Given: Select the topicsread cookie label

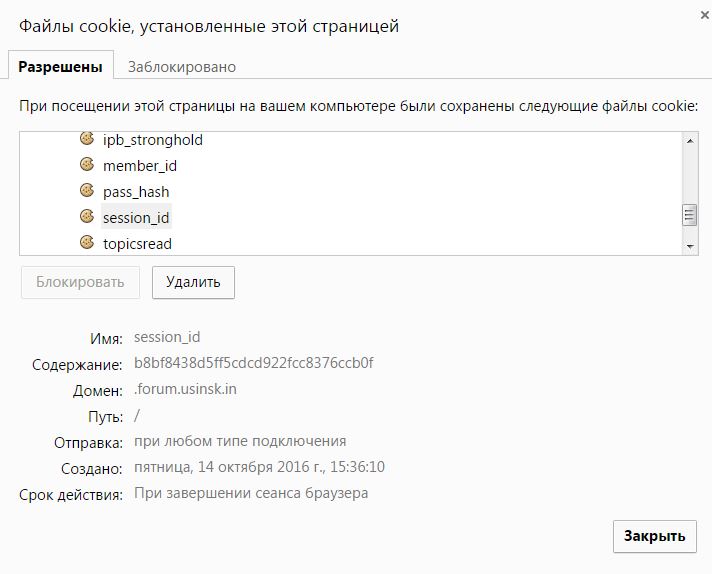Looking at the screenshot, I should pyautogui.click(x=137, y=244).
